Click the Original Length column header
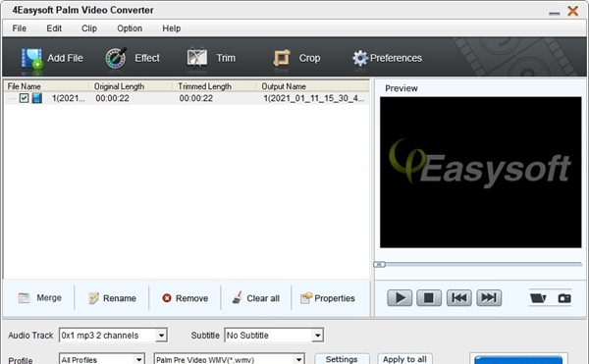This screenshot has width=589, height=364. pyautogui.click(x=131, y=86)
